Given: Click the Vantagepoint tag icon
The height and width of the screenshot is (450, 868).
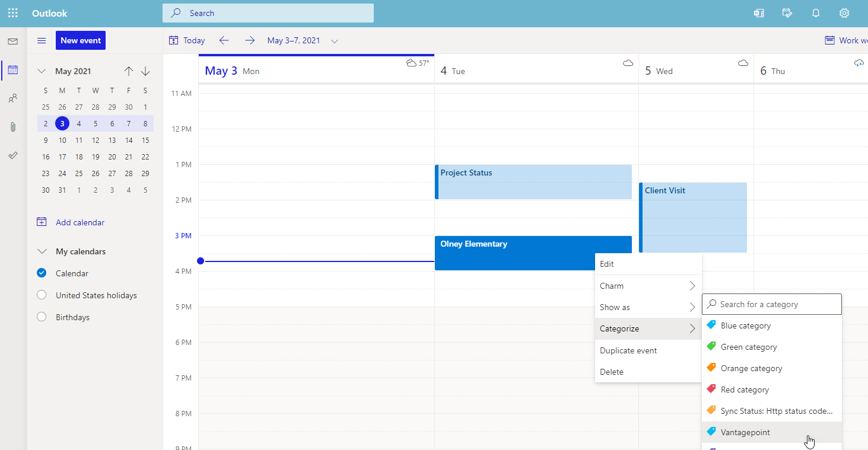Looking at the screenshot, I should [711, 432].
